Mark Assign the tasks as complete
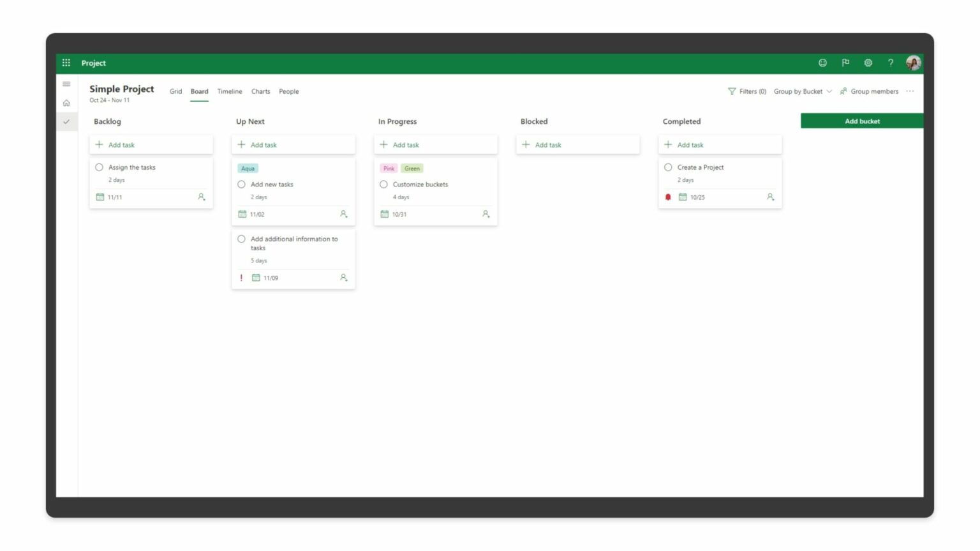This screenshot has height=551, width=980. click(x=99, y=167)
